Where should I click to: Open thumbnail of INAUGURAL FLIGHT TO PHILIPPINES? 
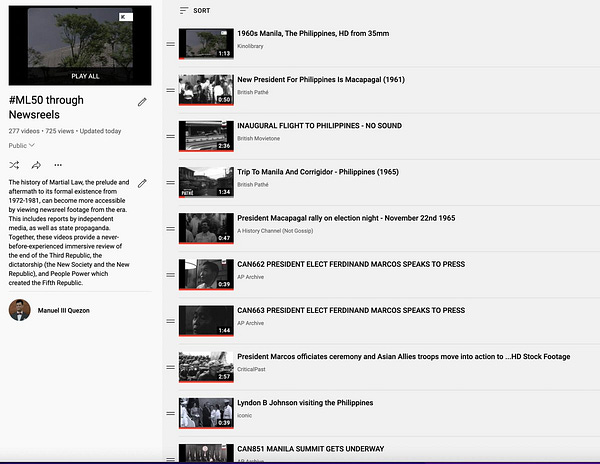pyautogui.click(x=206, y=136)
